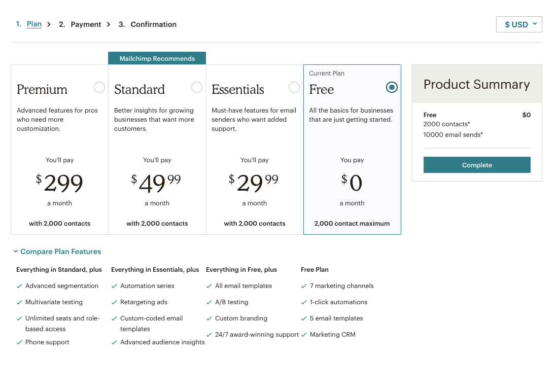This screenshot has height=392, width=558.
Task: Click the Multivariate testing checkmark icon
Action: tap(19, 302)
